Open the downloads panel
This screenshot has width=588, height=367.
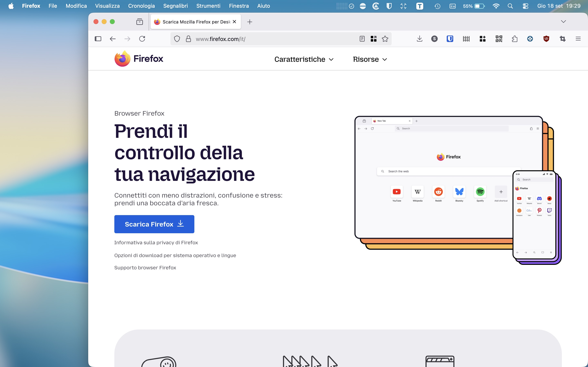click(420, 39)
